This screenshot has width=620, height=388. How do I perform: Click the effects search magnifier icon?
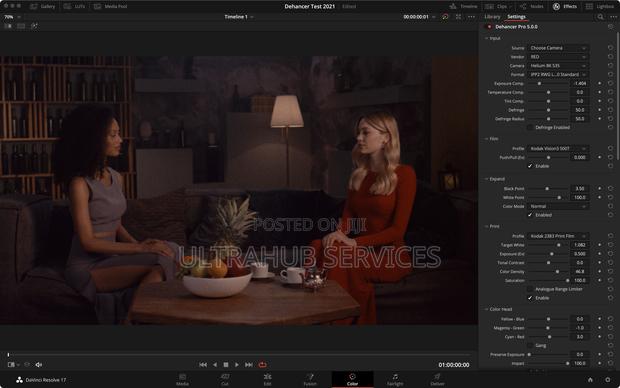(601, 17)
